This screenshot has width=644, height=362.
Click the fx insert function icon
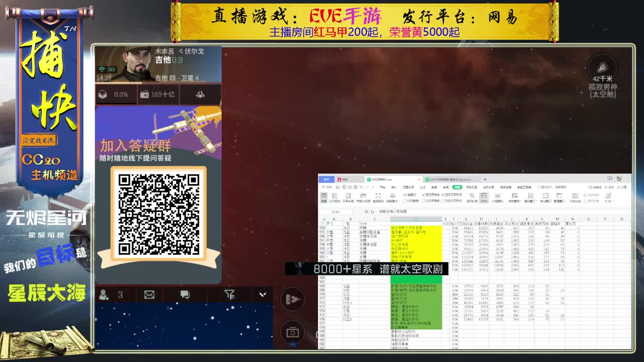click(372, 211)
